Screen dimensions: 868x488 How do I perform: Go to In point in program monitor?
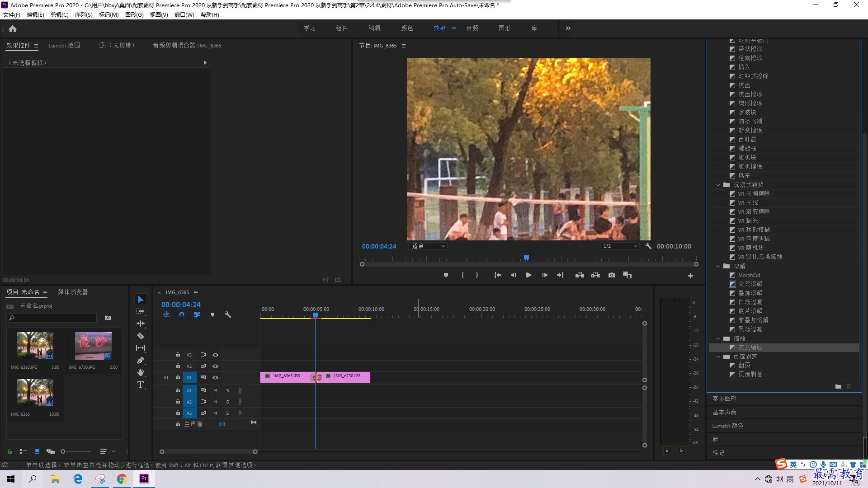pyautogui.click(x=497, y=275)
